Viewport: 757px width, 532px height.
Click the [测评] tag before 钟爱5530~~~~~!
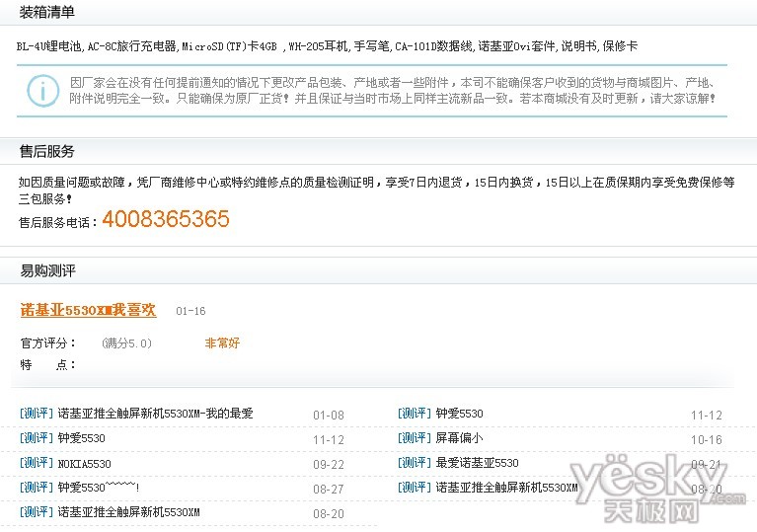[37, 488]
